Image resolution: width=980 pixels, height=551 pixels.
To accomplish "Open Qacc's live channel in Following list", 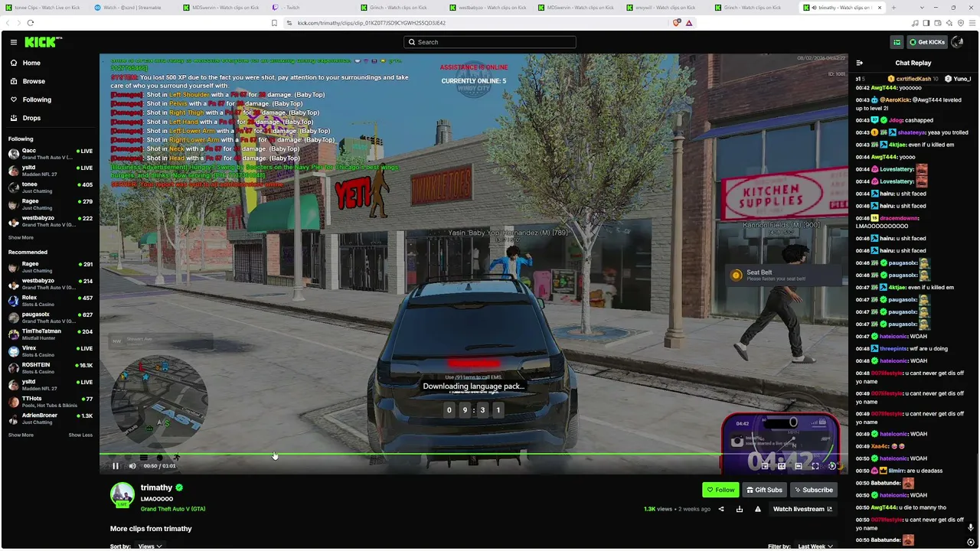I will coord(50,154).
